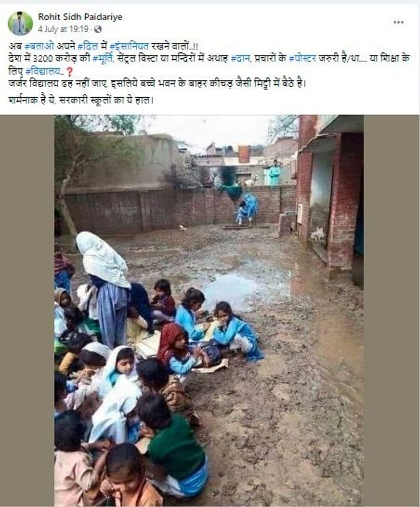Click the line शर्मनाक है ये
The image size is (420, 507).
point(81,100)
